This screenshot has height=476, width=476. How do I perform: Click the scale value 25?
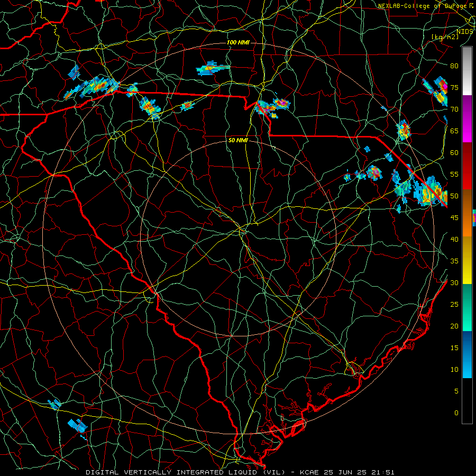[x=454, y=305]
